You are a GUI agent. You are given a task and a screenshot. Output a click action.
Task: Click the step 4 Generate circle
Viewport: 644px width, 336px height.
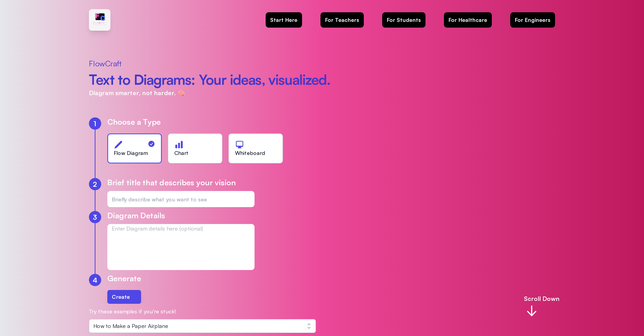[x=95, y=280]
